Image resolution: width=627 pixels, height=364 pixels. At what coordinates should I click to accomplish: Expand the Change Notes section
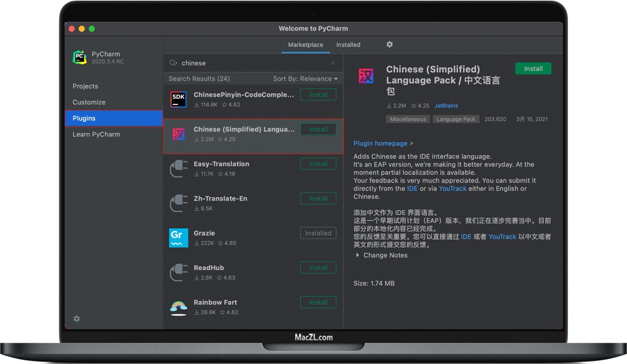pos(382,255)
